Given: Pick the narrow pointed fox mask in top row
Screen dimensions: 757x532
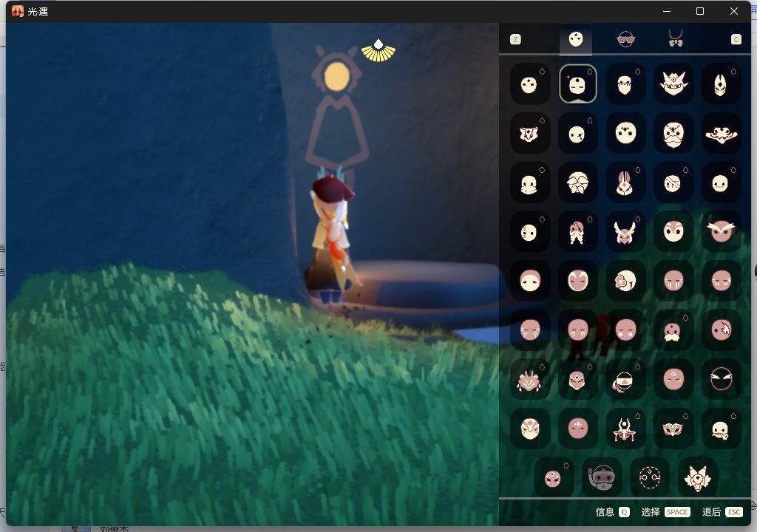Looking at the screenshot, I should (720, 84).
